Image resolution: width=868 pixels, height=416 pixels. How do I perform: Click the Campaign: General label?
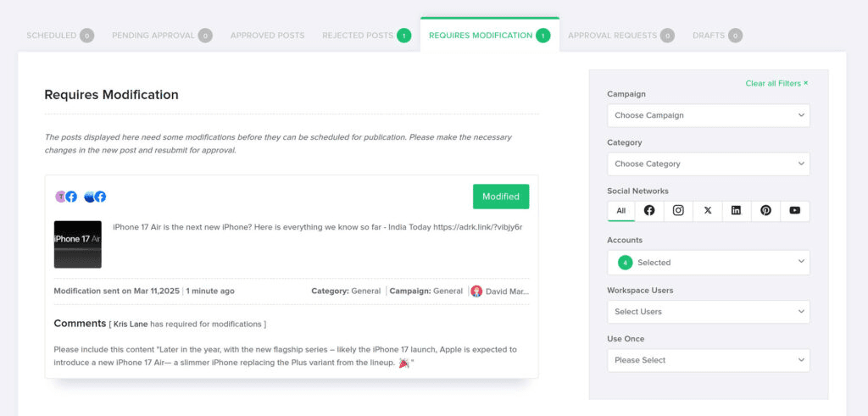click(x=426, y=291)
